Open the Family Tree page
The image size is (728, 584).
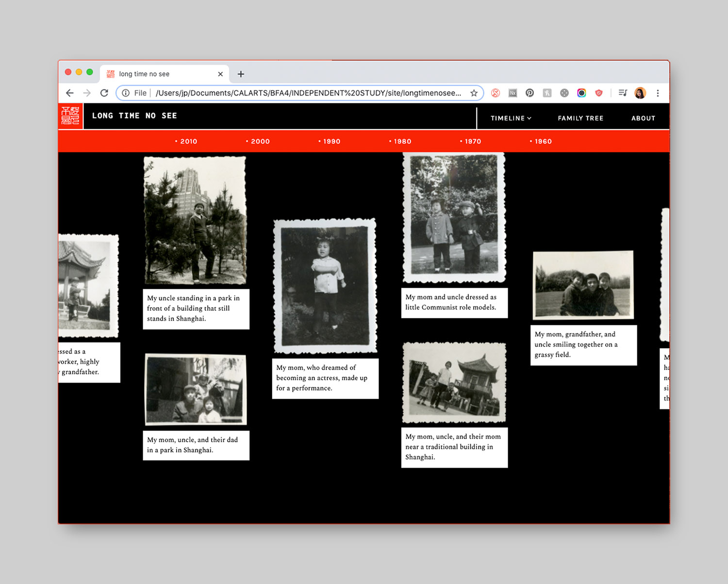pos(580,118)
